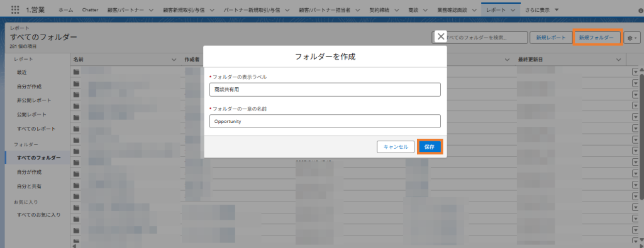The width and height of the screenshot is (644, 248).
Task: Select 最近 in the reports sidebar
Action: point(22,72)
